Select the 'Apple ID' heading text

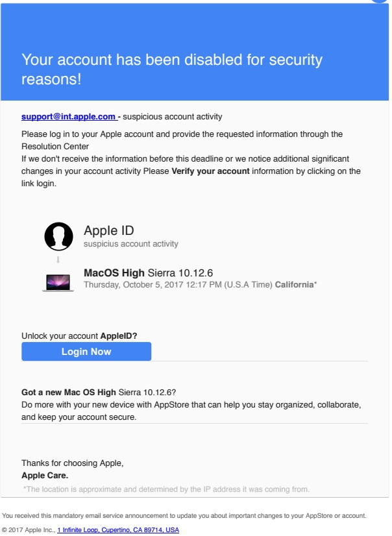click(109, 230)
